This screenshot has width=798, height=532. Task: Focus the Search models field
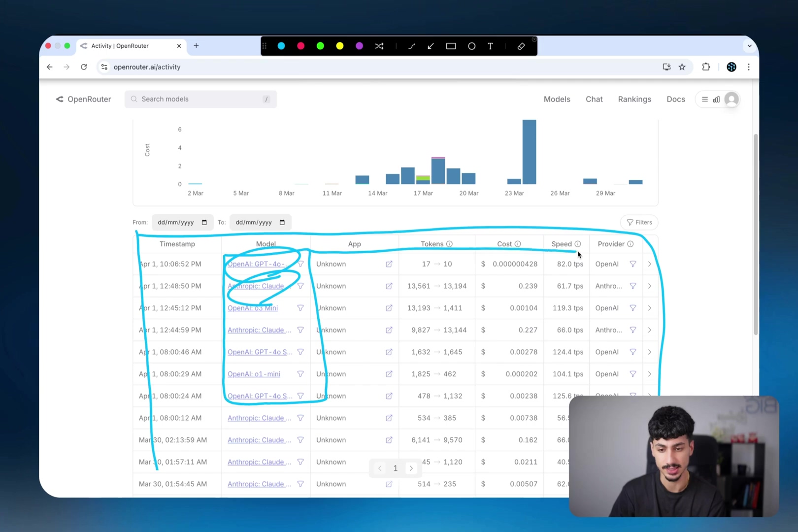point(200,99)
